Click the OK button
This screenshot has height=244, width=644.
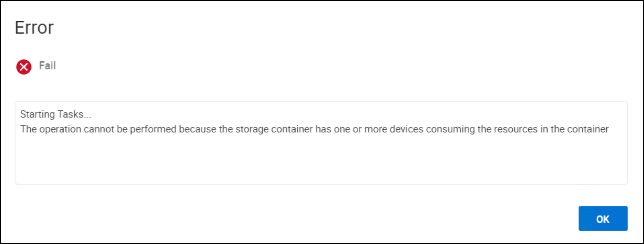pyautogui.click(x=603, y=219)
